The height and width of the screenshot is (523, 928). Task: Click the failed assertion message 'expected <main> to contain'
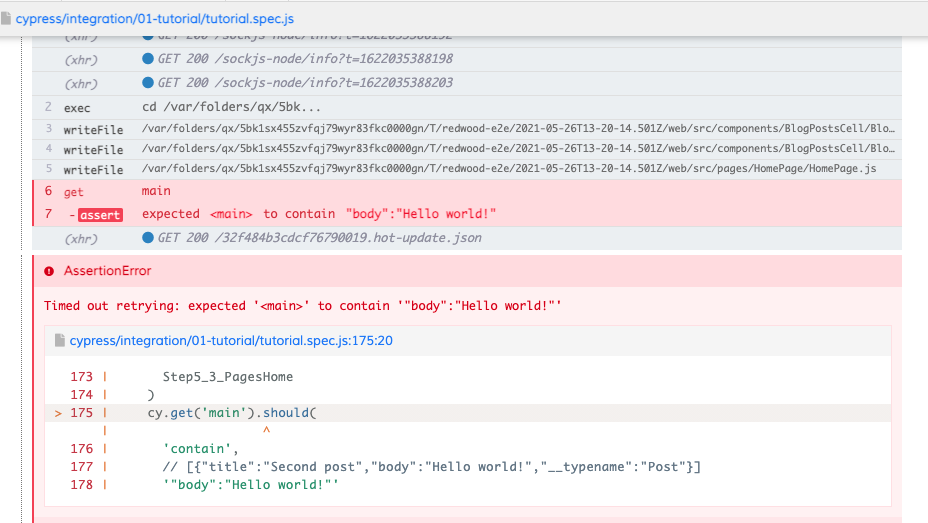(x=318, y=214)
